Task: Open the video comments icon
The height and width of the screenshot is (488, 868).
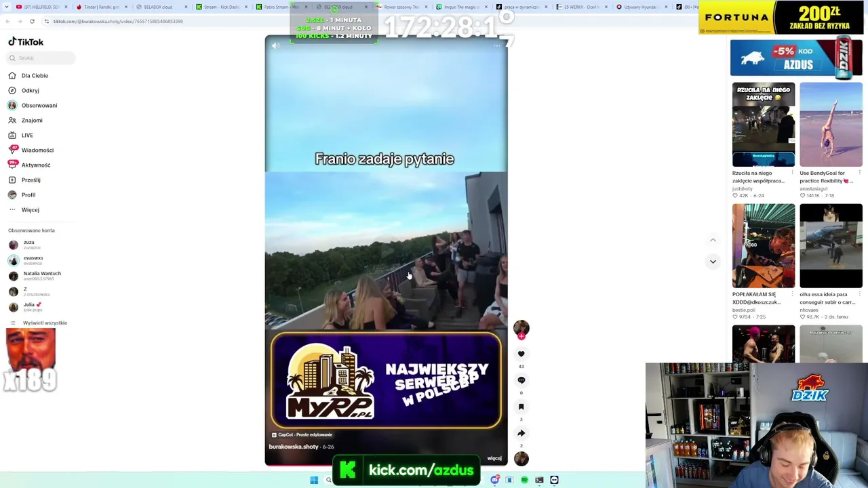Action: pos(521,380)
